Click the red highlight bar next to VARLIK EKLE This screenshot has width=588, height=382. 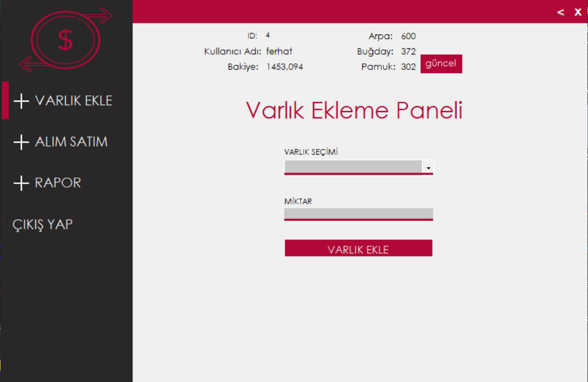(x=3, y=100)
